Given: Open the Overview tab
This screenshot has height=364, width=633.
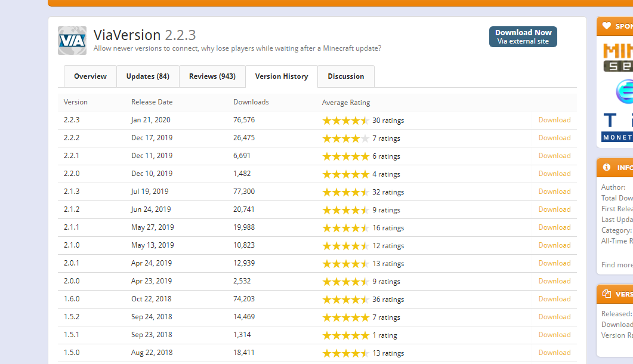Looking at the screenshot, I should click(x=90, y=76).
